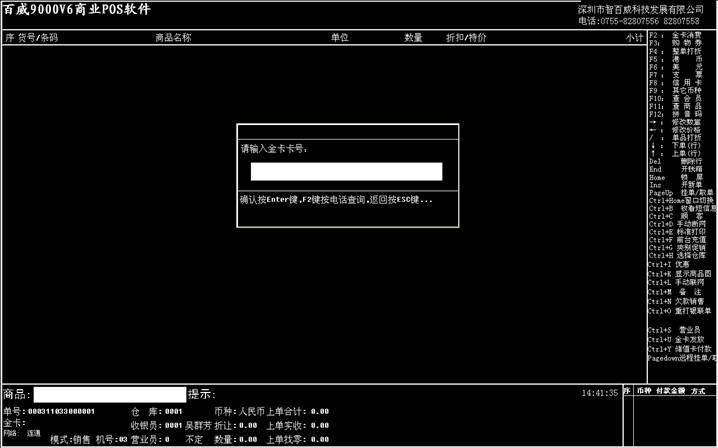This screenshot has width=718, height=448.
Task: Click the Ctrl+I 优惠 entry
Action: tap(668, 264)
